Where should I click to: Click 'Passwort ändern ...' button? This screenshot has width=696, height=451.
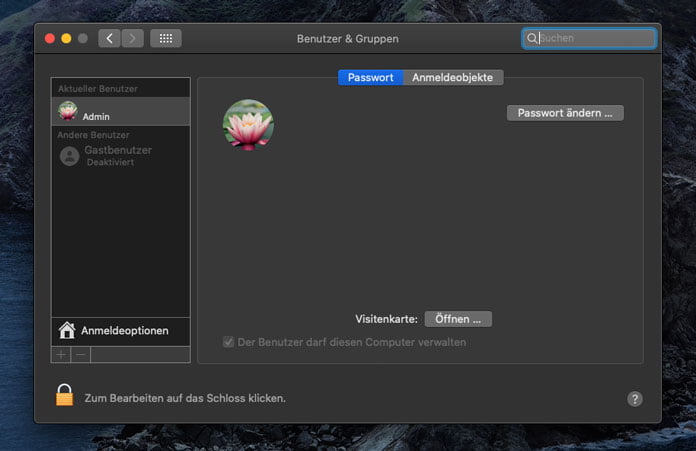point(565,113)
